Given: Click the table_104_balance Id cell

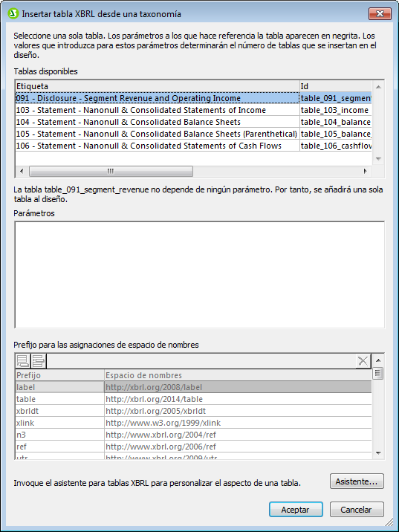Looking at the screenshot, I should [x=336, y=122].
